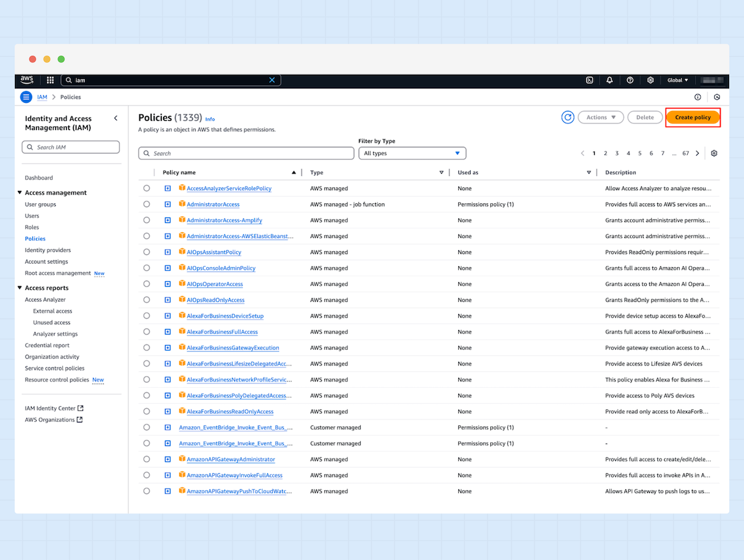Open IAM Identity Center external link

click(x=54, y=408)
